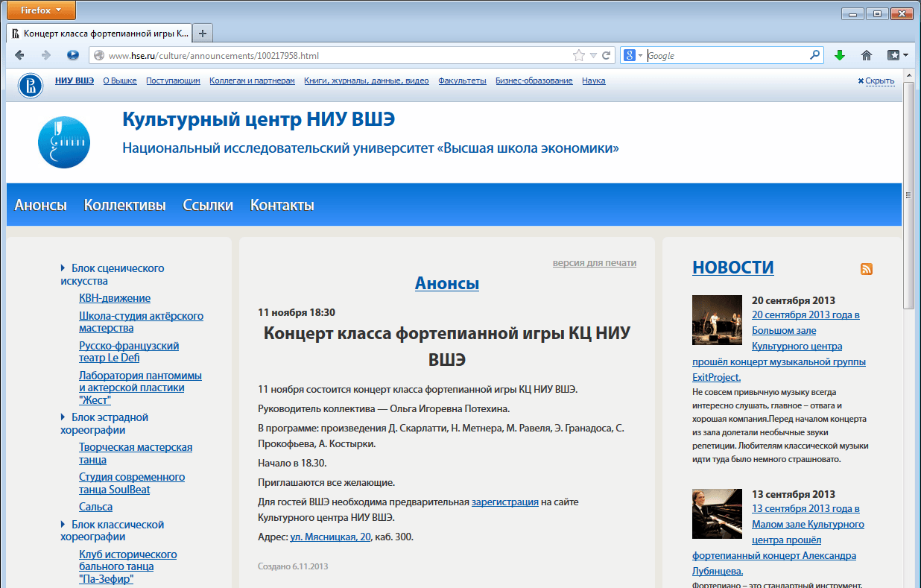Open new tab with plus button

[x=203, y=34]
